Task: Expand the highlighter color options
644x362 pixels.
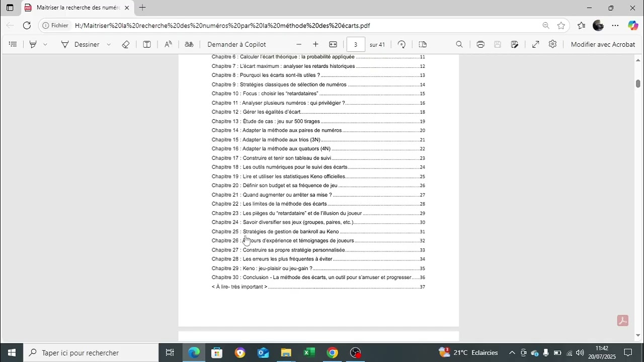Action: (x=45, y=44)
